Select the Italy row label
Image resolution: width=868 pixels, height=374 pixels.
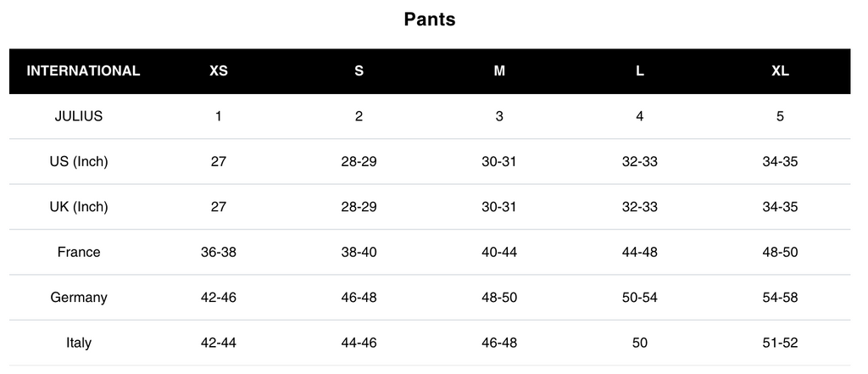[x=79, y=343]
